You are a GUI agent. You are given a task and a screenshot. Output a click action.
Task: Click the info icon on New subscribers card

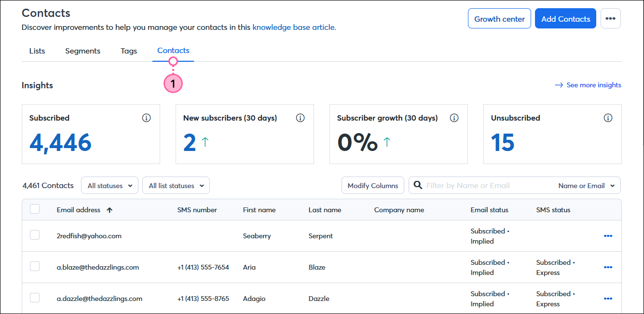[301, 118]
